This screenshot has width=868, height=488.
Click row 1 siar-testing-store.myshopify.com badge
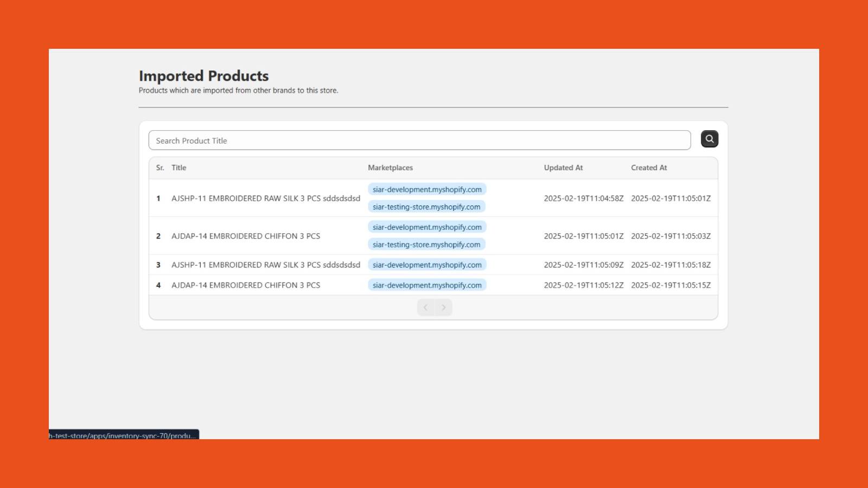[426, 207]
